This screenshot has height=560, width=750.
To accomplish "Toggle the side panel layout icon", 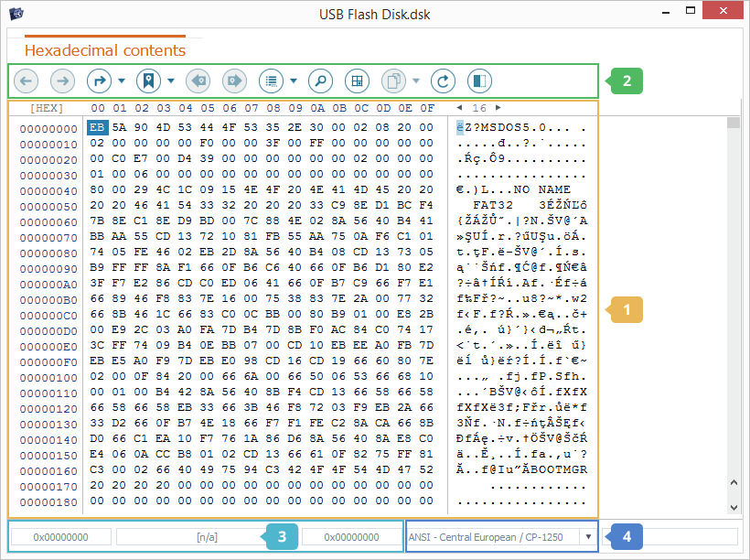I will (478, 81).
